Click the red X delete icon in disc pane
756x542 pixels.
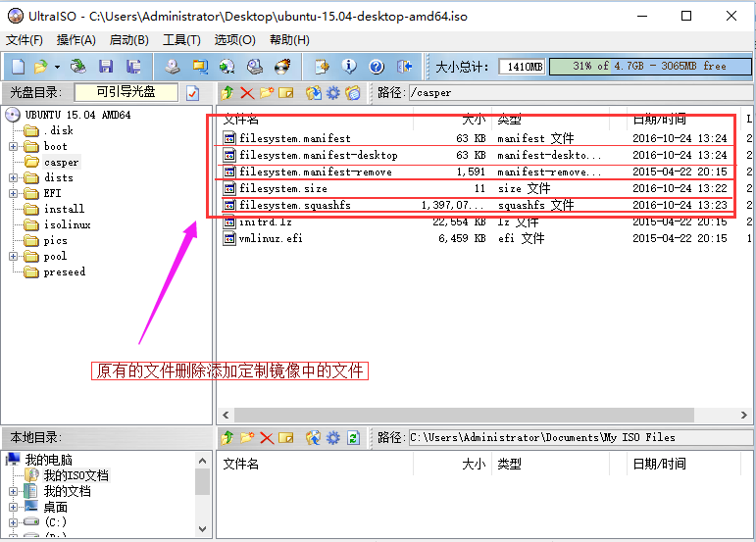247,92
